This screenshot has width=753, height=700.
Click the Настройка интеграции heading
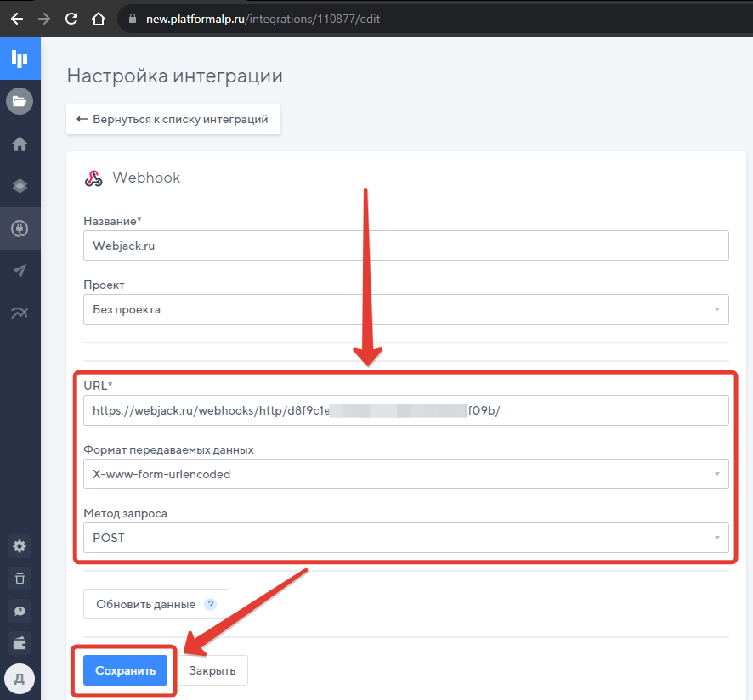175,76
